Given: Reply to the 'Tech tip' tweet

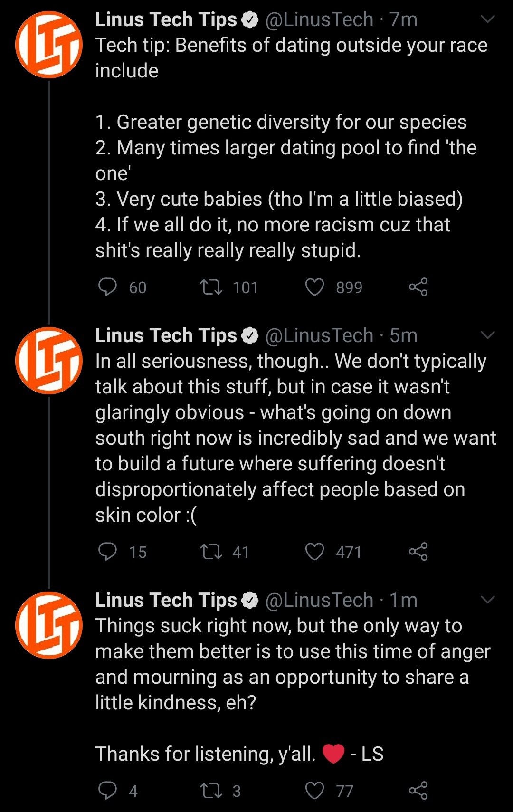Looking at the screenshot, I should tap(107, 287).
